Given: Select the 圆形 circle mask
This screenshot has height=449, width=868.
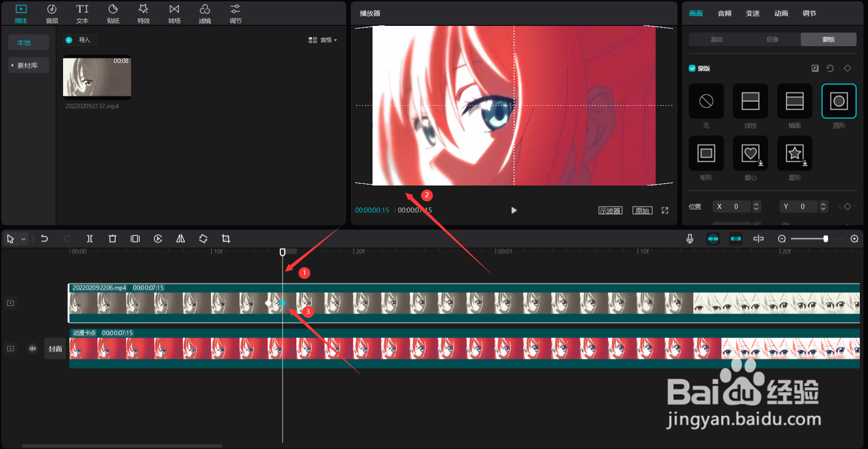Looking at the screenshot, I should 839,101.
